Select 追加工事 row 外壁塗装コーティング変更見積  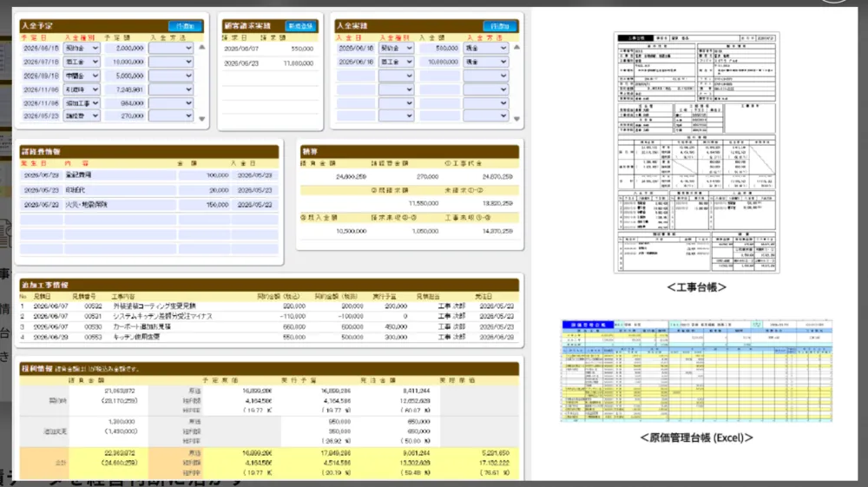tap(270, 306)
